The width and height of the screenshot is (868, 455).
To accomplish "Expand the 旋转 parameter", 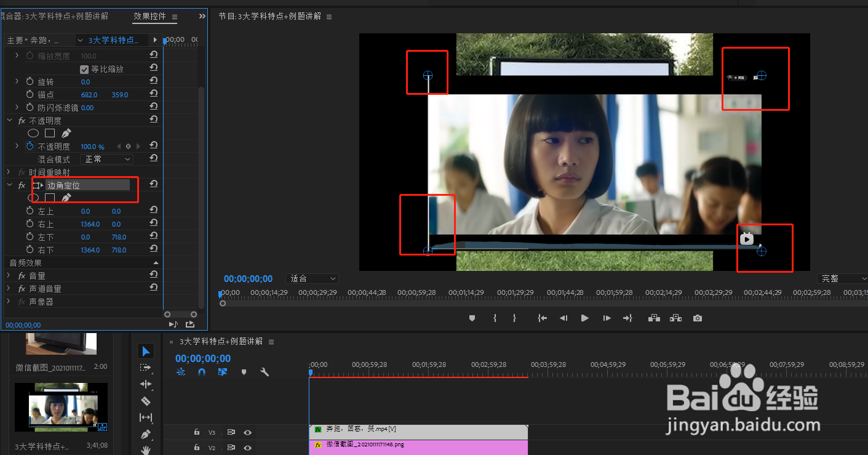I will (17, 81).
